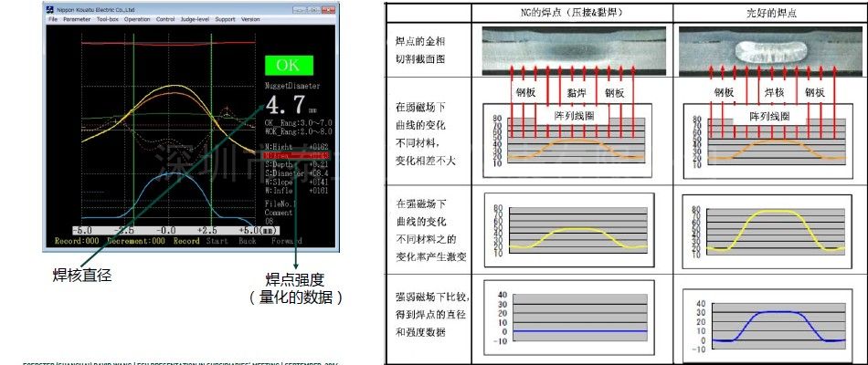The image size is (868, 365).
Task: Select the S:Diameter measurement row
Action: [x=295, y=172]
